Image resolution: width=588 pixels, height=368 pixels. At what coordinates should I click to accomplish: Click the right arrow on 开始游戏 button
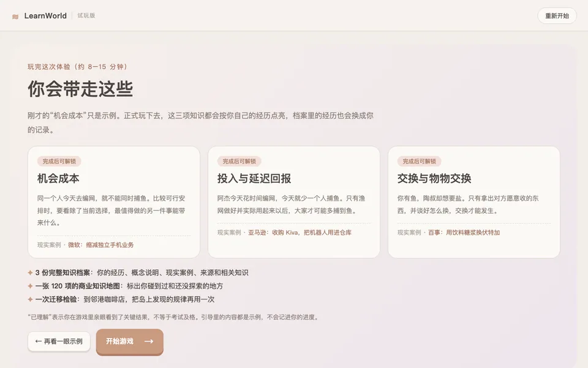click(149, 342)
